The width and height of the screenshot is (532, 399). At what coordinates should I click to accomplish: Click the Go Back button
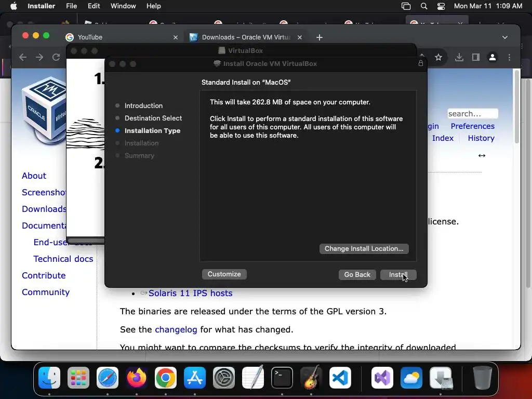(357, 274)
